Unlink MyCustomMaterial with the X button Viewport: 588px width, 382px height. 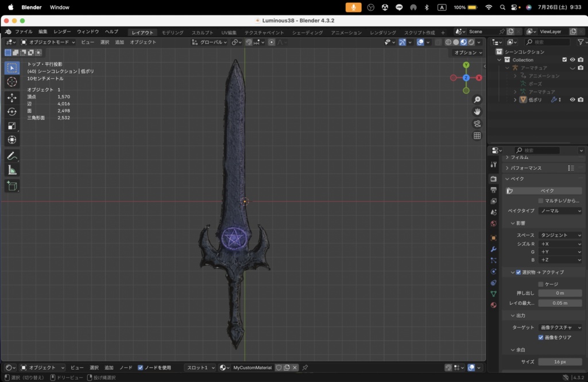(295, 368)
